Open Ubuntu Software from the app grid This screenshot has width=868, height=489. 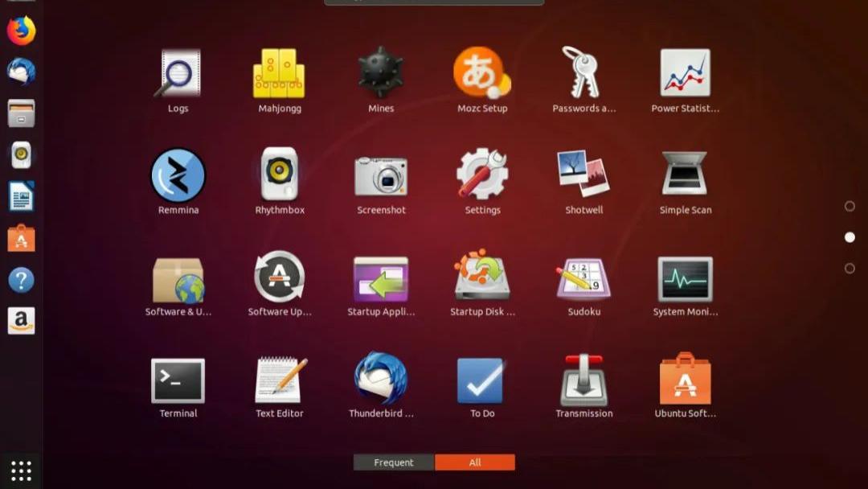(686, 387)
